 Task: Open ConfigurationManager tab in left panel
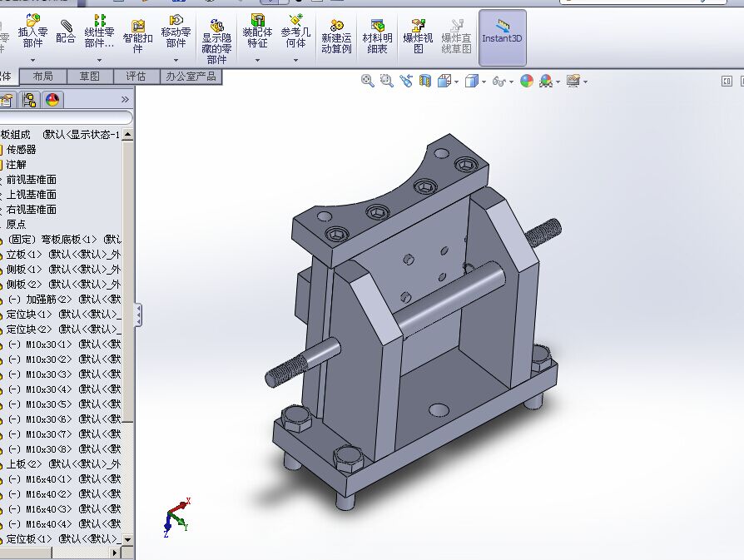(29, 100)
